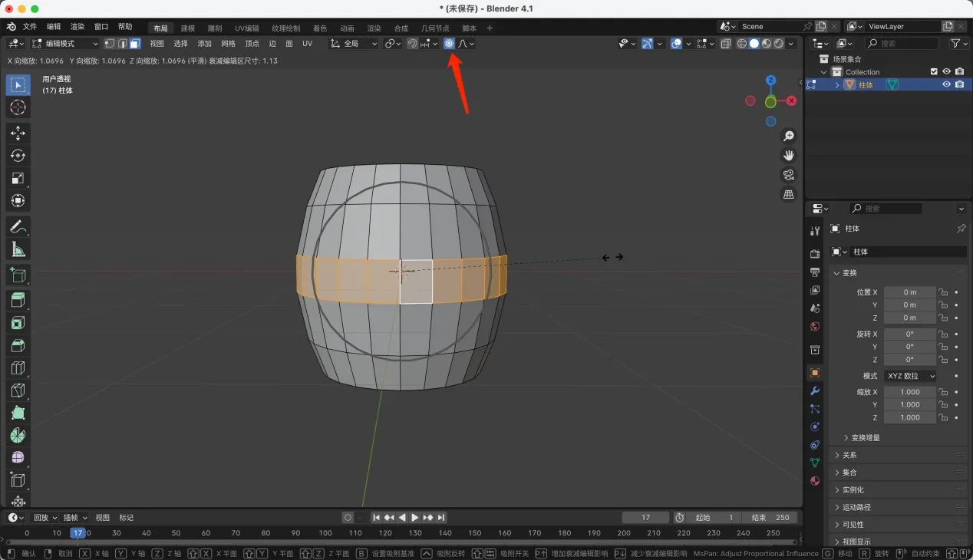Select the Extrude Region tool
The image size is (973, 560).
click(18, 300)
